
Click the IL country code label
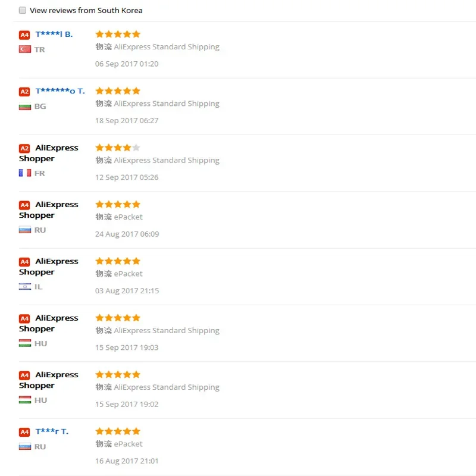38,287
